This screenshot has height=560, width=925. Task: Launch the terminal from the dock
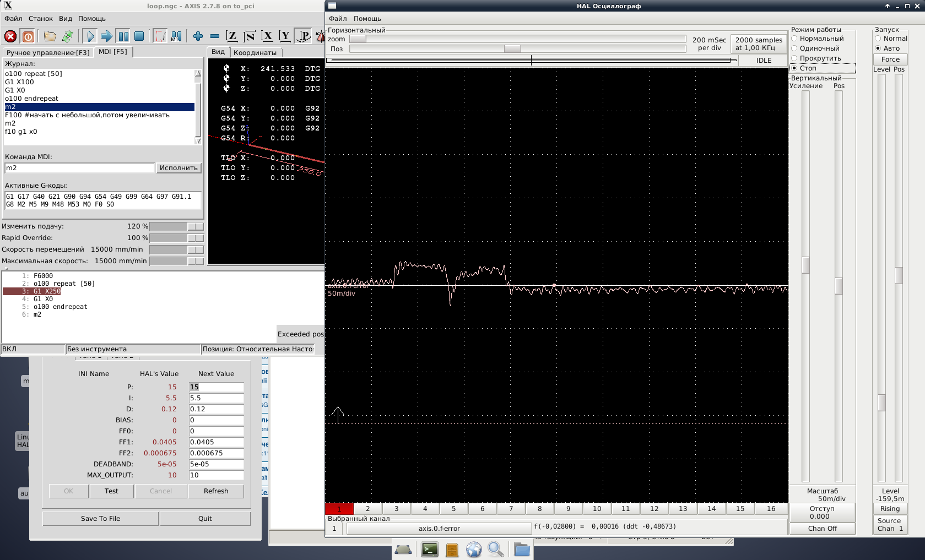pyautogui.click(x=430, y=549)
